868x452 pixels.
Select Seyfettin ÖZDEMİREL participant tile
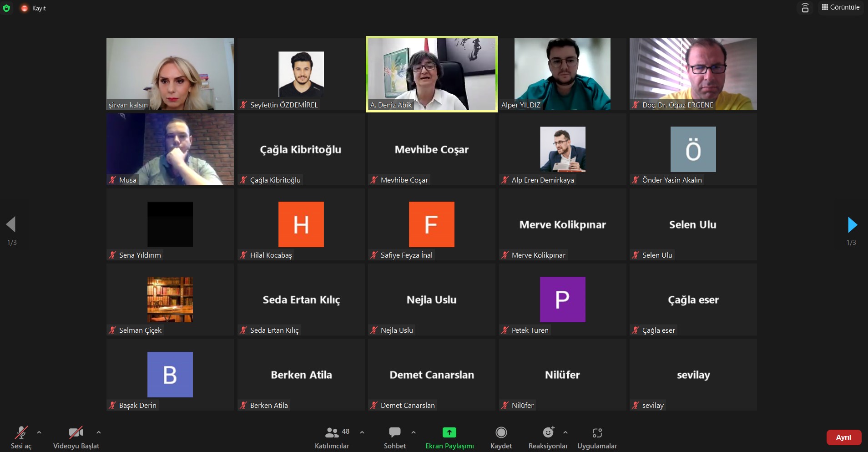[x=301, y=74]
